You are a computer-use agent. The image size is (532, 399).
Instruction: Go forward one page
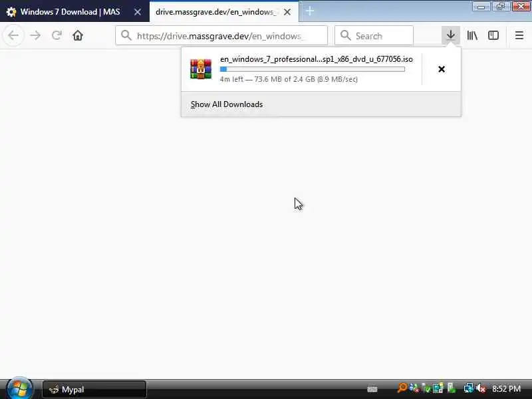click(35, 35)
